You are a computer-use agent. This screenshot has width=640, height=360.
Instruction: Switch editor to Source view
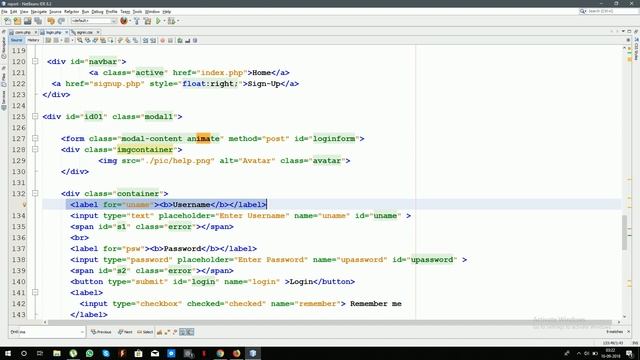16,40
